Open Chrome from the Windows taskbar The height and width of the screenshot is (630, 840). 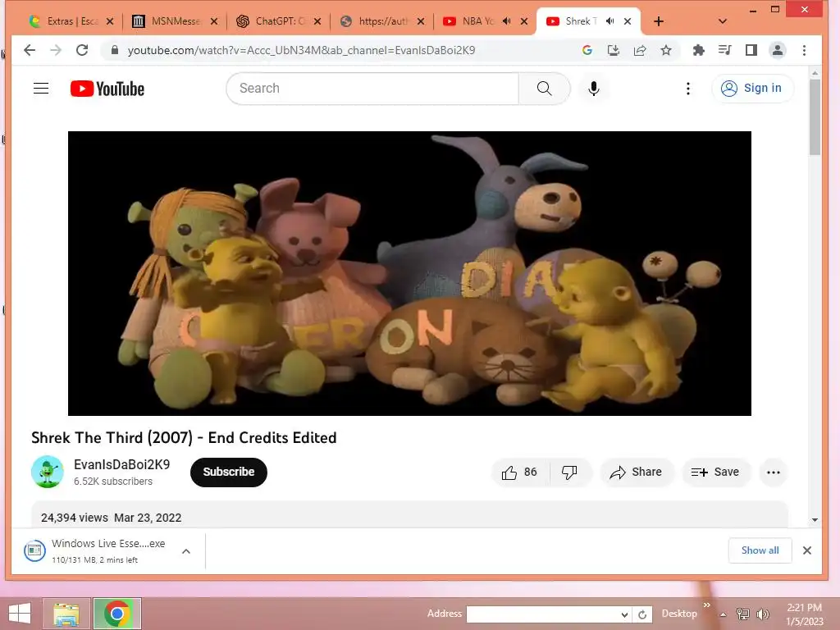(117, 614)
